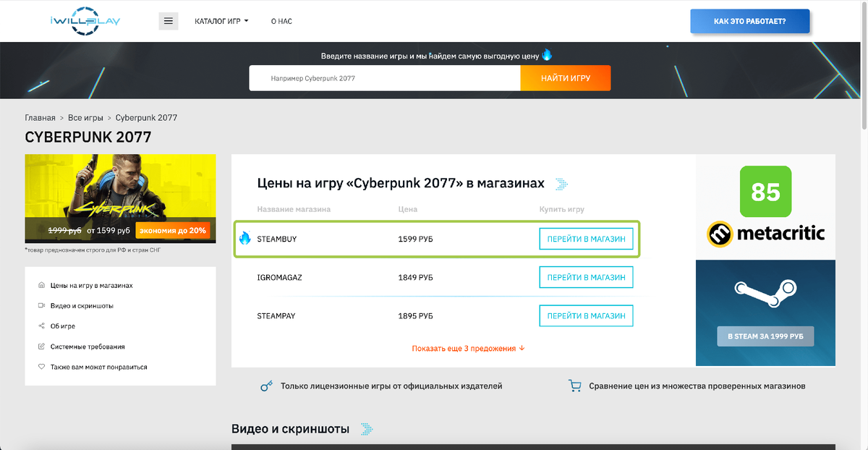Screen dimensions: 868x450
Task: Click the arrow icon beside Видео и скриншоты heading
Action: pos(367,429)
